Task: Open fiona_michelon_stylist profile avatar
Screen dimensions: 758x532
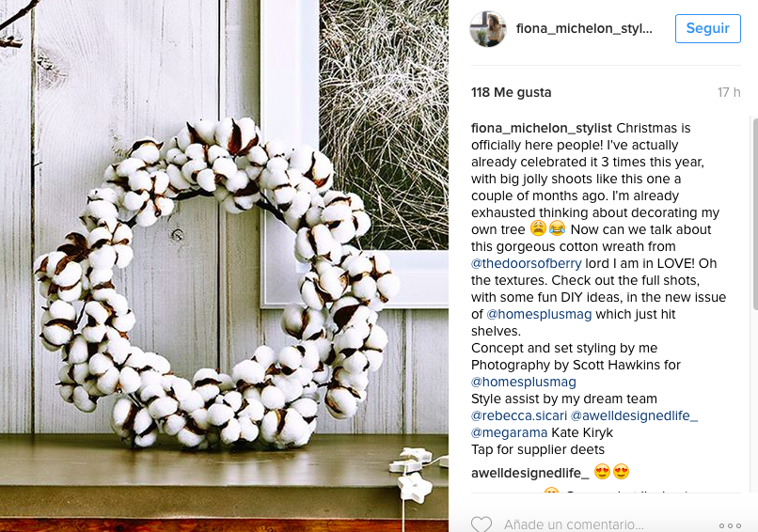Action: click(x=488, y=29)
